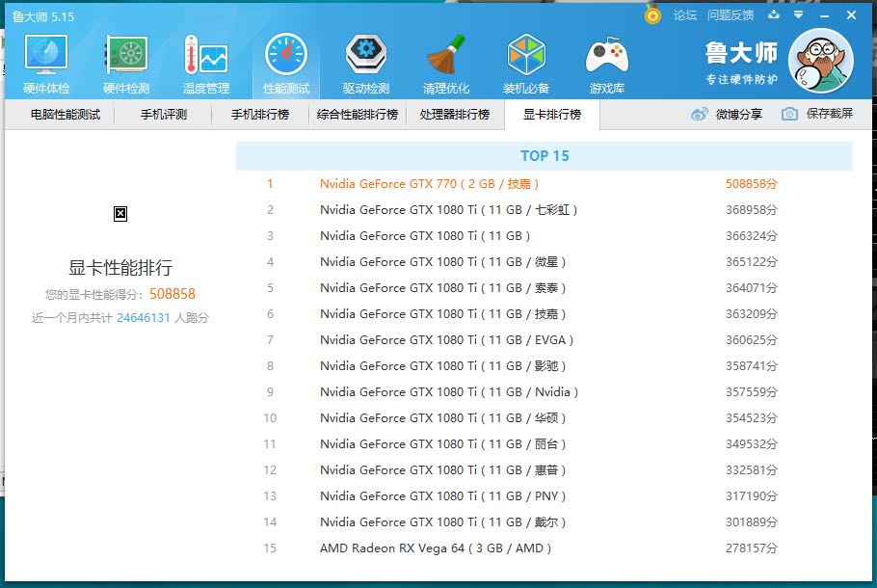
Task: Minimize the 鲁大师 window
Action: tap(824, 15)
